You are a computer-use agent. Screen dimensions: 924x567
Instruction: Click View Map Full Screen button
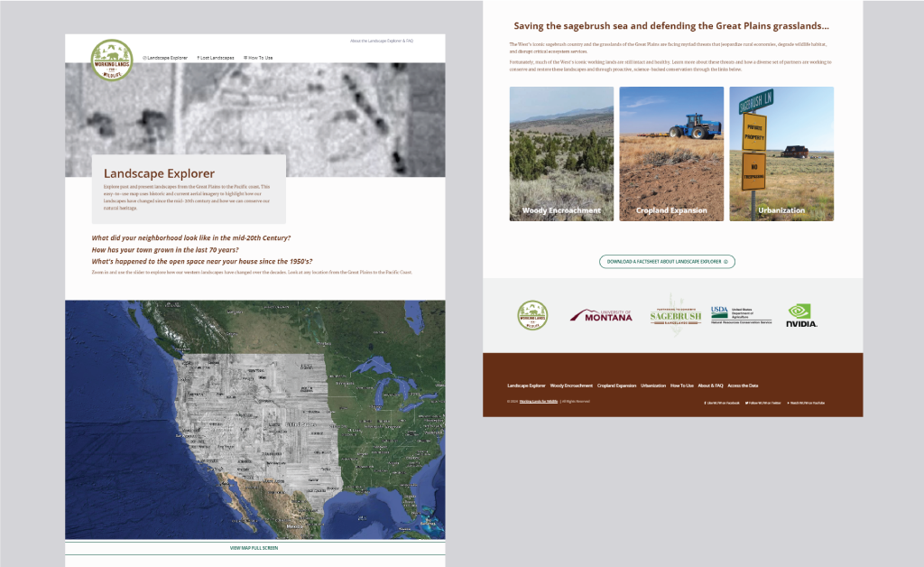click(254, 548)
